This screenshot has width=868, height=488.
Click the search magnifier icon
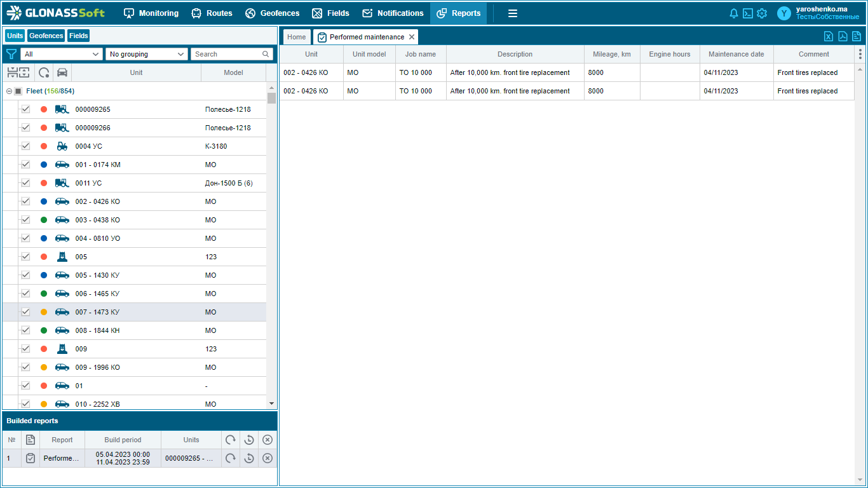tap(266, 54)
